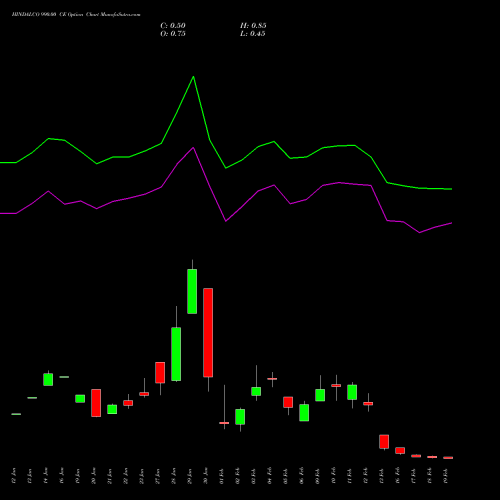Click the high value 'H: 0.85'
Screen dimensions: 500x500
[253, 26]
